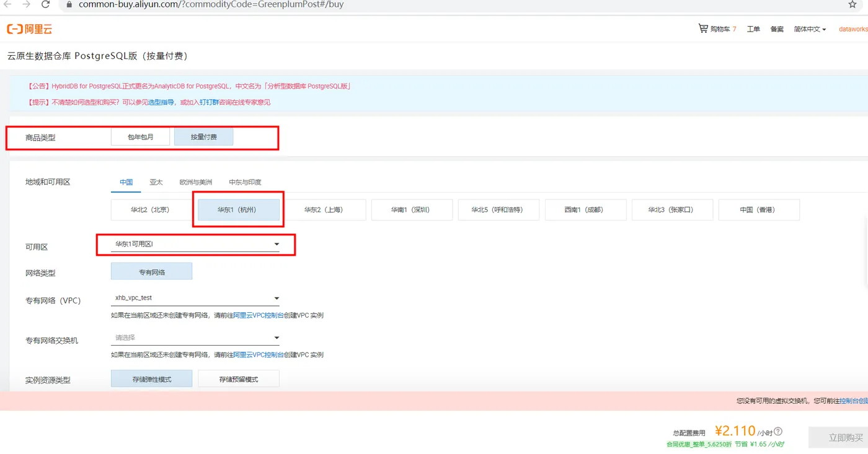Image resolution: width=868 pixels, height=454 pixels.
Task: Select 专有网络 network type
Action: [x=151, y=271]
